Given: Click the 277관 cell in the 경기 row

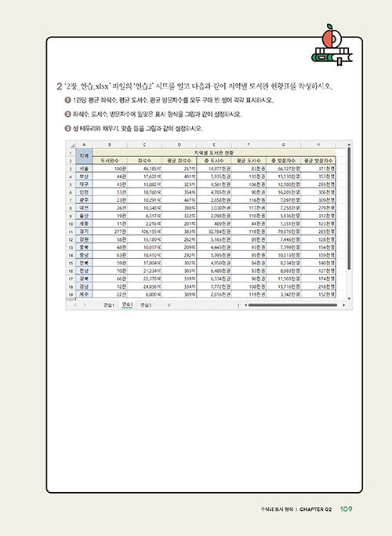Looking at the screenshot, I should coord(110,232).
